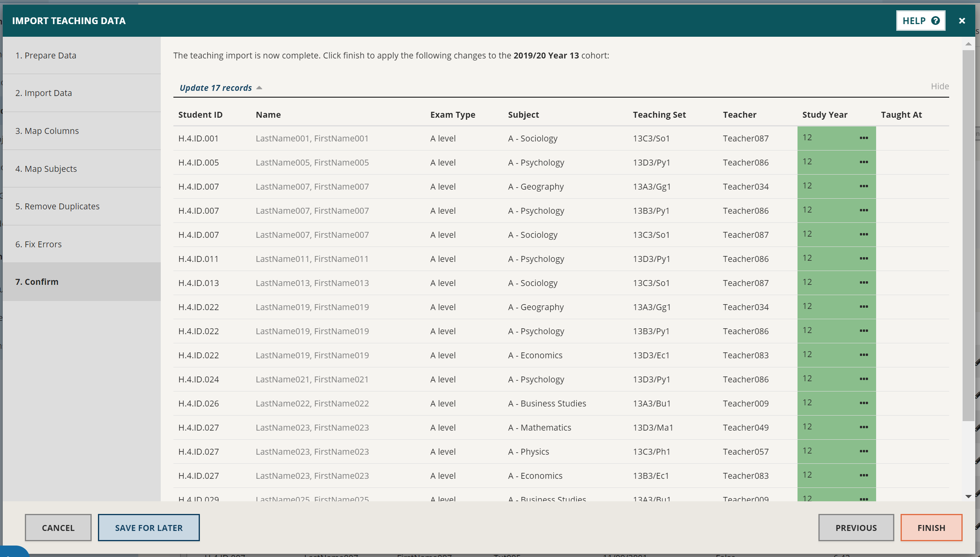Collapse the Update 17 records section
The height and width of the screenshot is (557, 980).
coord(220,88)
